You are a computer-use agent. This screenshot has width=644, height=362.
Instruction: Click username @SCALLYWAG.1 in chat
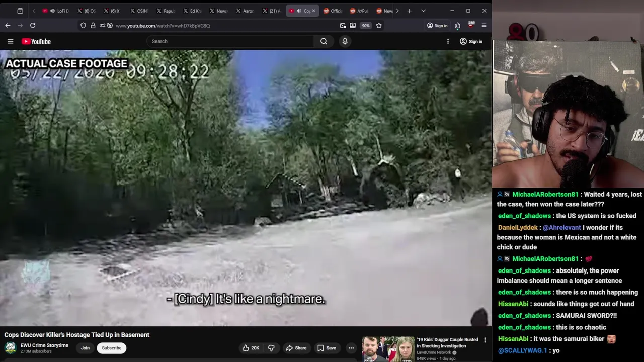click(522, 350)
